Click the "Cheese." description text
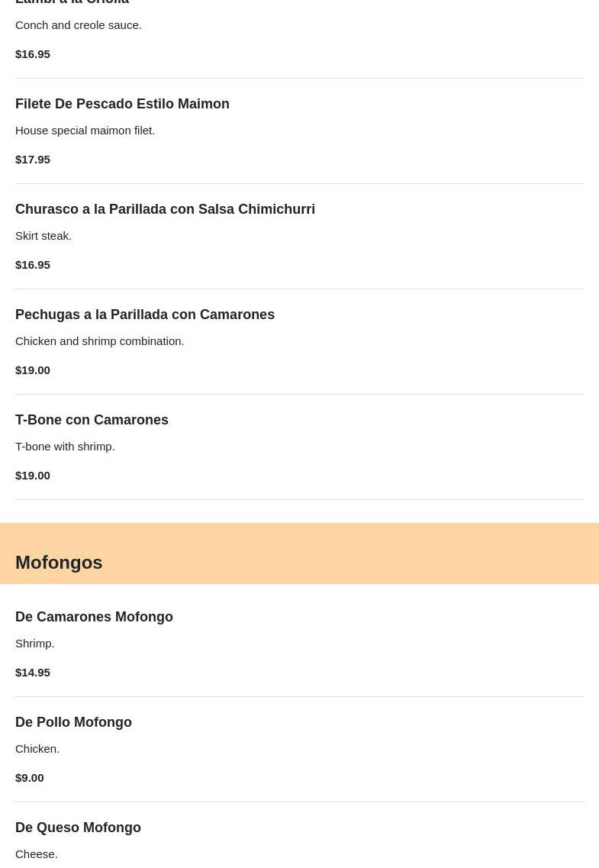The height and width of the screenshot is (868, 599). pos(37,854)
